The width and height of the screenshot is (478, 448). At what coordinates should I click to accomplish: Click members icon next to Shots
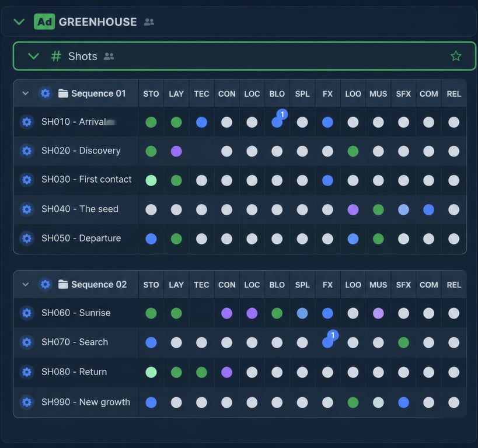click(109, 57)
